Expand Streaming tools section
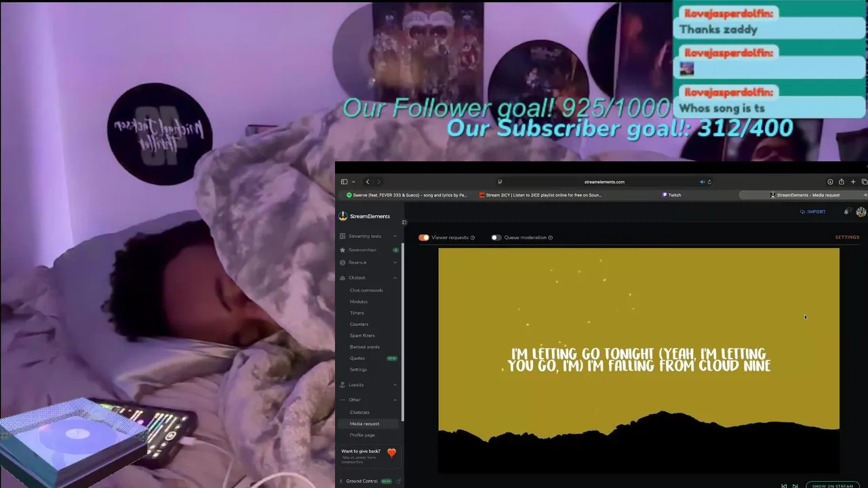868x488 pixels. [x=395, y=236]
